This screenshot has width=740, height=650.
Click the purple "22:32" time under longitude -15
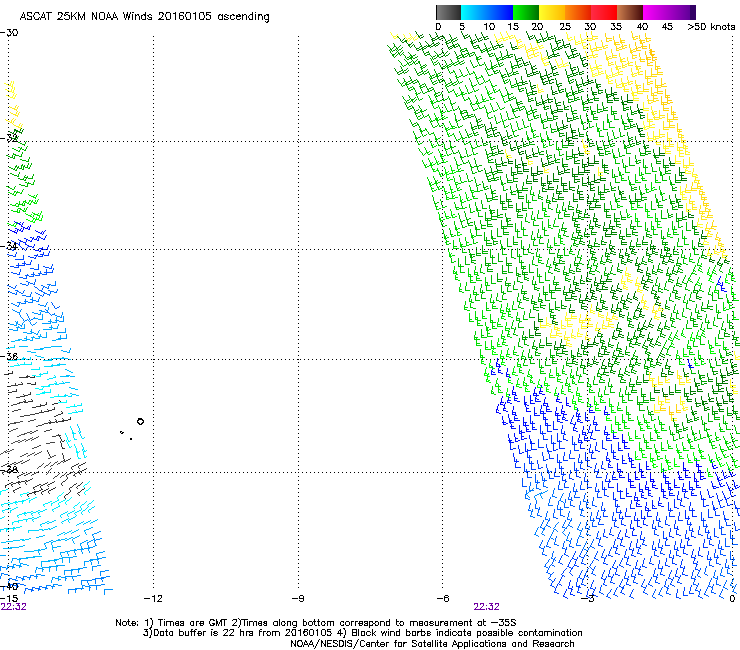point(14,607)
